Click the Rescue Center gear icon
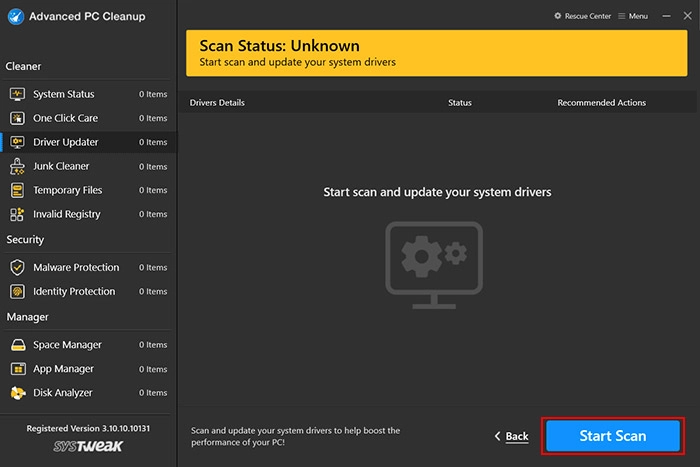 point(558,16)
